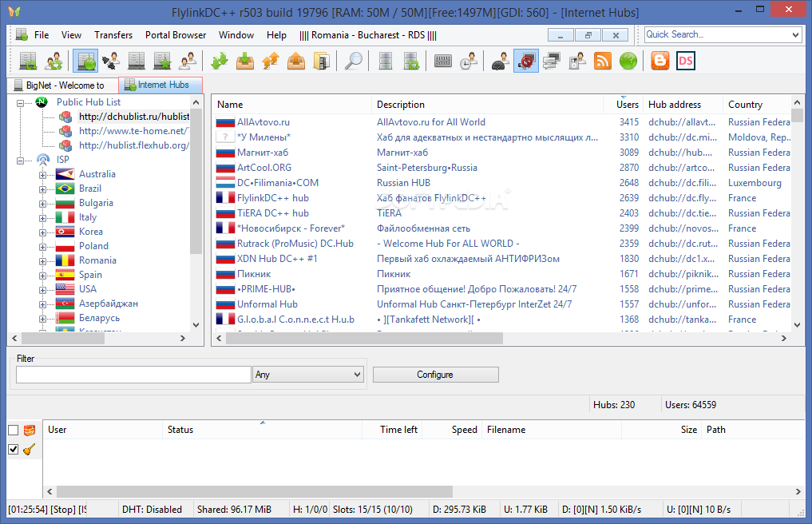
Task: Open Favorite Hubs star-server icon
Action: click(x=162, y=62)
